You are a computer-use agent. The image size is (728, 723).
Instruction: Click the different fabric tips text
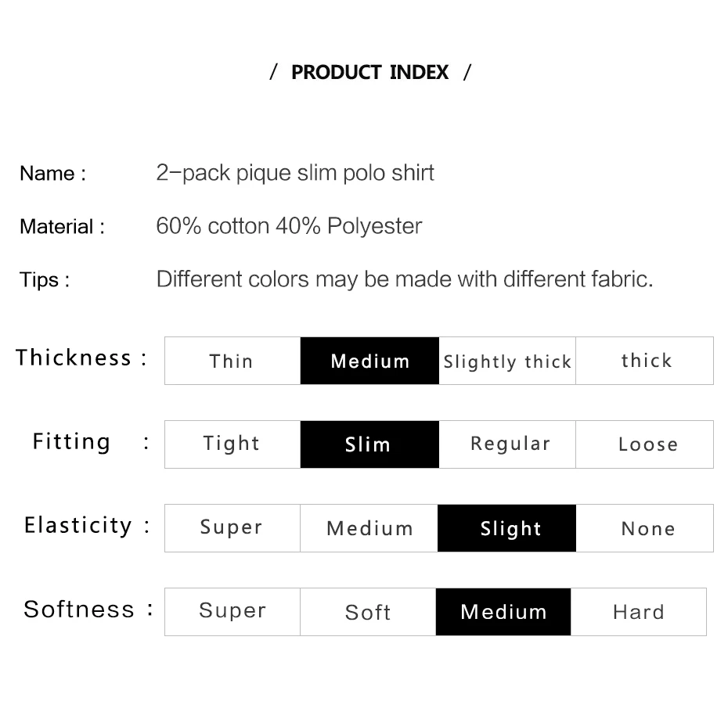click(x=404, y=279)
